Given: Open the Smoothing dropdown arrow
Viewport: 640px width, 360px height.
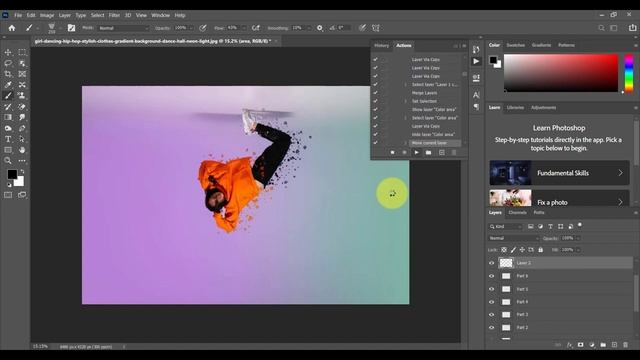Looking at the screenshot, I should 309,28.
